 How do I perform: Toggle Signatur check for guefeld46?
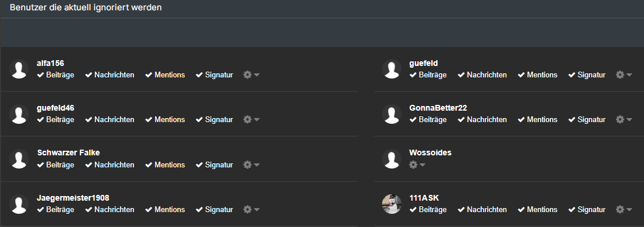[x=214, y=120]
